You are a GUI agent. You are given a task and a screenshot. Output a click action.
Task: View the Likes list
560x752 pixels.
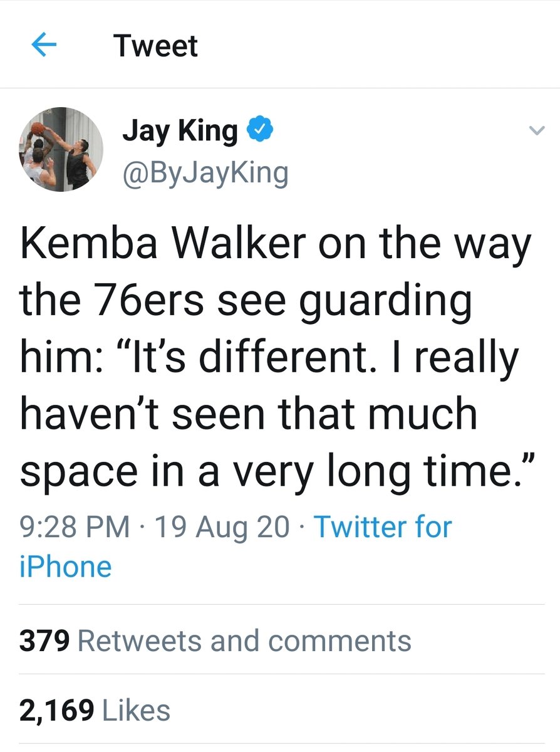136,710
